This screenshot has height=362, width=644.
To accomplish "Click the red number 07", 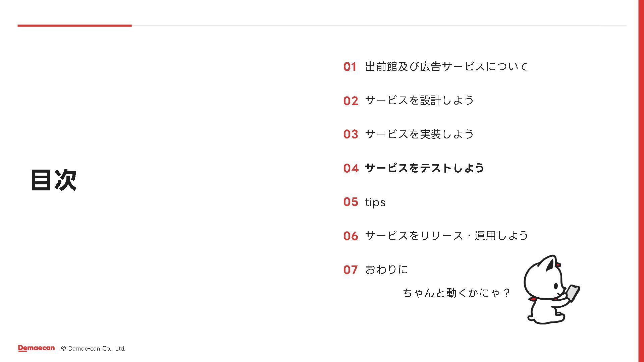I will coord(351,270).
